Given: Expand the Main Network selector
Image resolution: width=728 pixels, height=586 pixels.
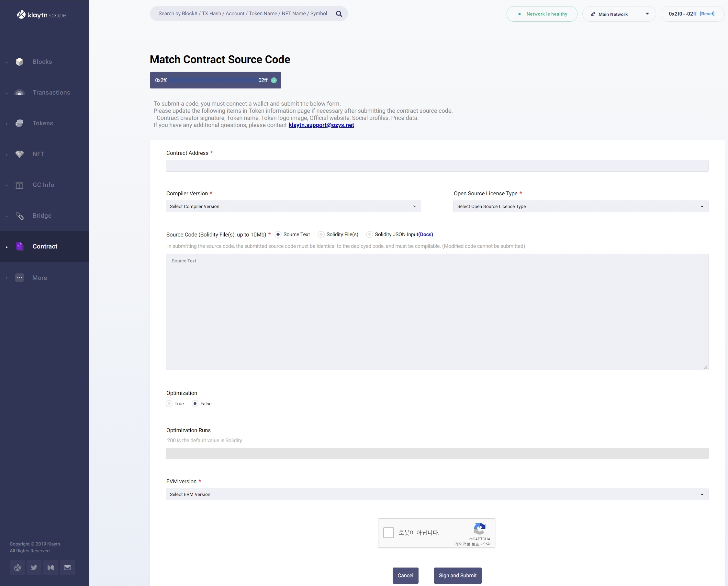Looking at the screenshot, I should pos(619,14).
